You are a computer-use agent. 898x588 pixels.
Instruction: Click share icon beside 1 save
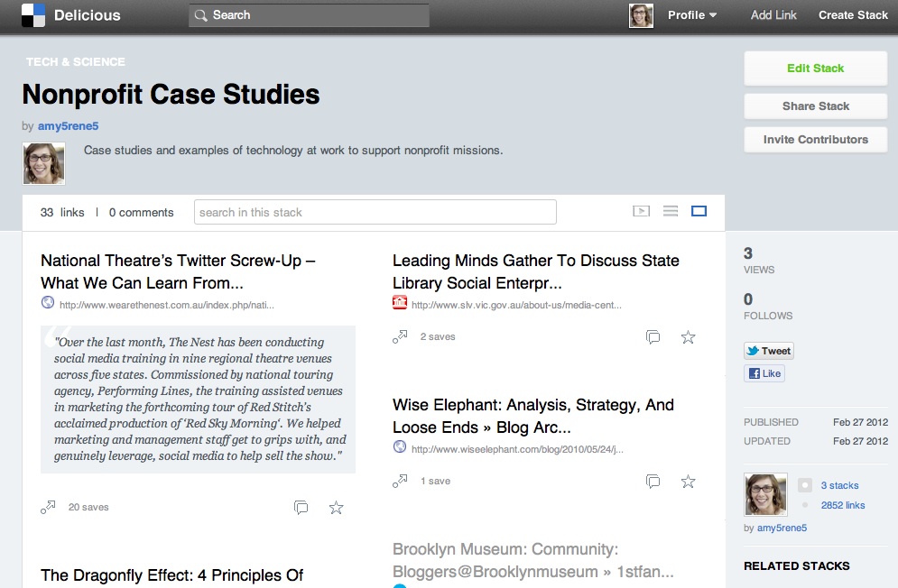click(400, 481)
